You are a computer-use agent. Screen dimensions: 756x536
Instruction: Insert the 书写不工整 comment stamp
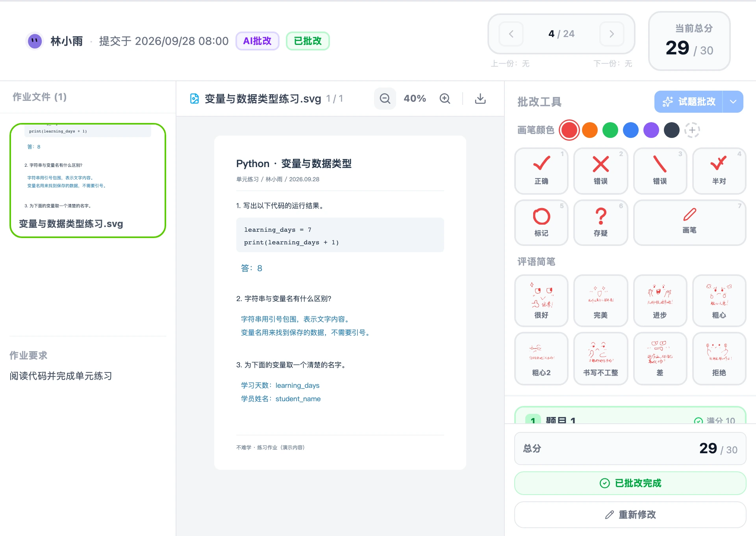click(x=600, y=358)
